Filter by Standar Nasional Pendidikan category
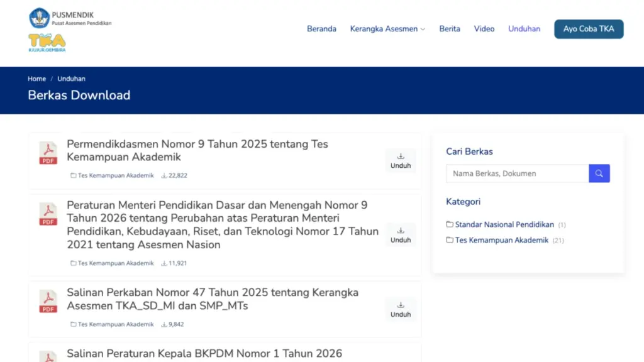The width and height of the screenshot is (644, 362). [x=504, y=224]
